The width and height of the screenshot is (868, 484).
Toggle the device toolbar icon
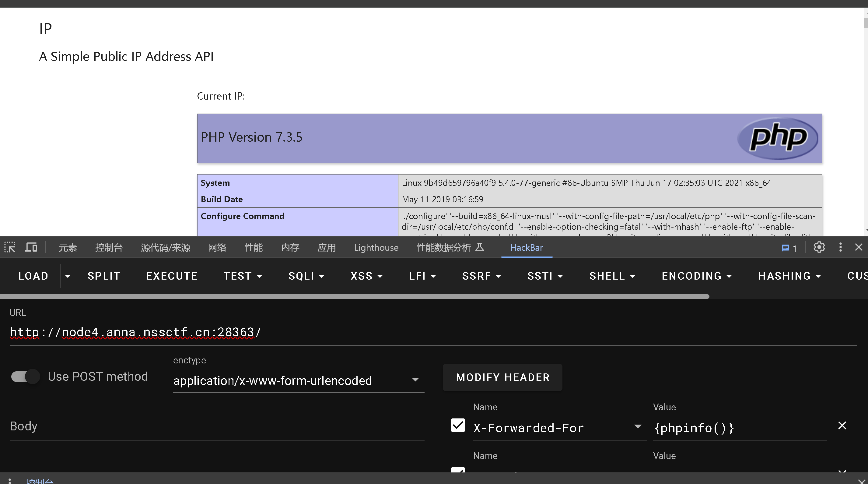point(31,247)
